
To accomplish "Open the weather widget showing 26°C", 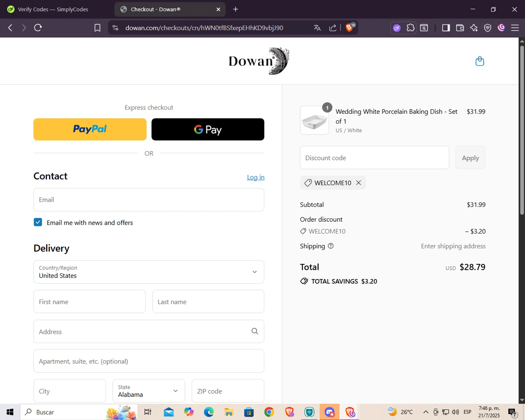I will (x=400, y=412).
